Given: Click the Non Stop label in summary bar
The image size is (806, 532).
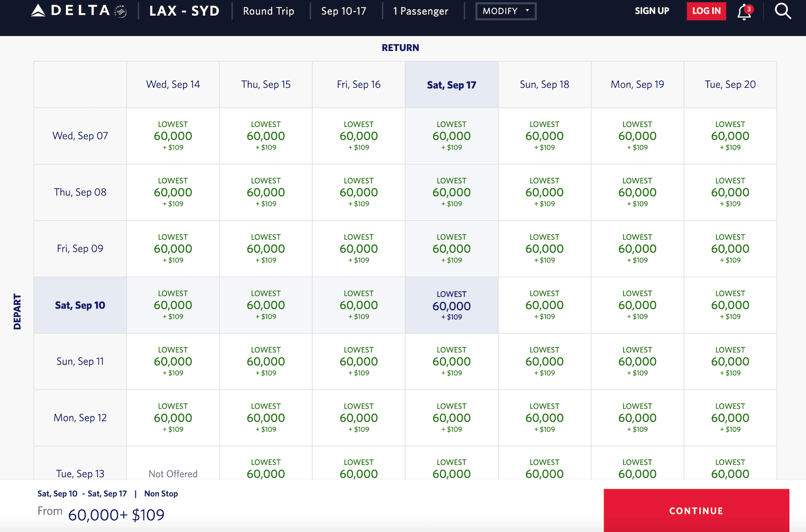Looking at the screenshot, I should point(160,493).
